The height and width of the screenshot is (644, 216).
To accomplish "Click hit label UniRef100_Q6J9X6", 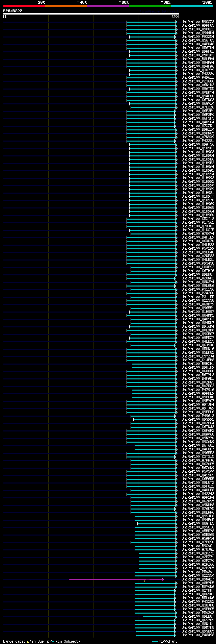I will pos(198,345).
